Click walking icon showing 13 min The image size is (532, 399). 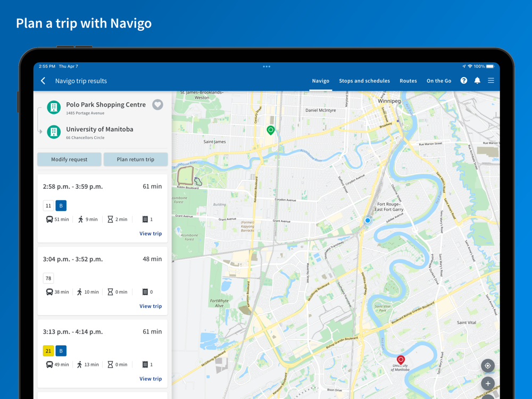[79, 365]
